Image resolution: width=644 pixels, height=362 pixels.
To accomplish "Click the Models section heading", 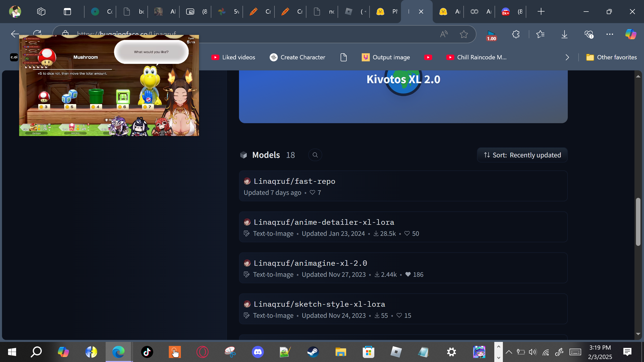I will coord(266,155).
